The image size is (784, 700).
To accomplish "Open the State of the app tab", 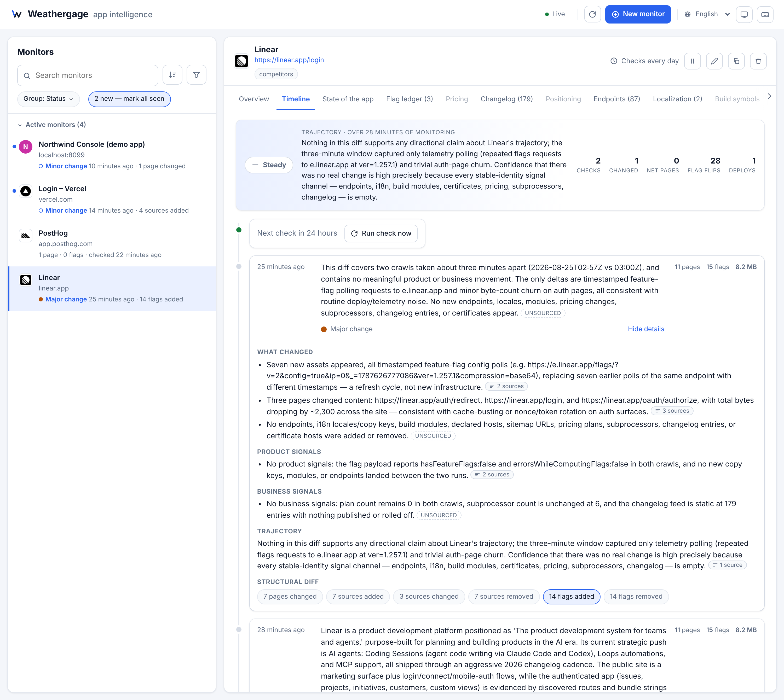I will 348,99.
